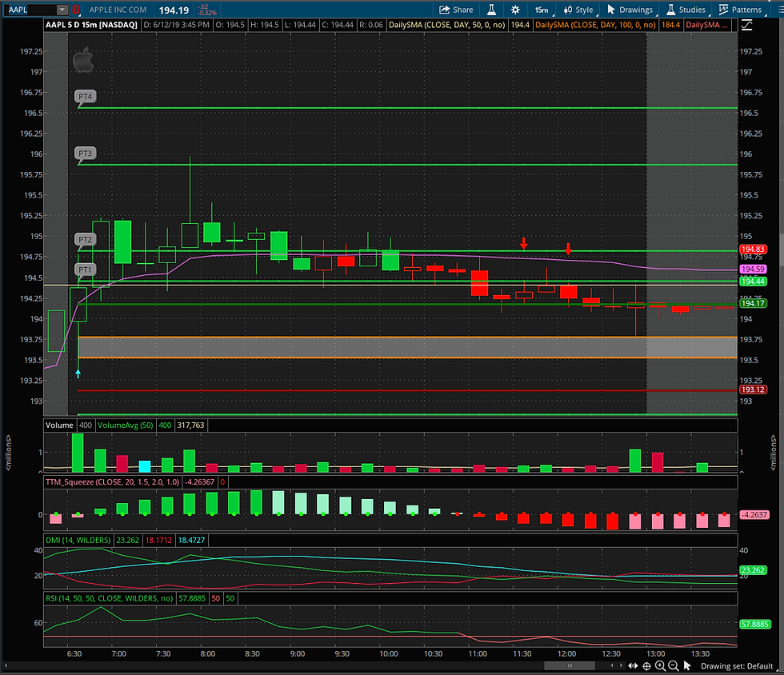Click the RSI study label

(110, 598)
